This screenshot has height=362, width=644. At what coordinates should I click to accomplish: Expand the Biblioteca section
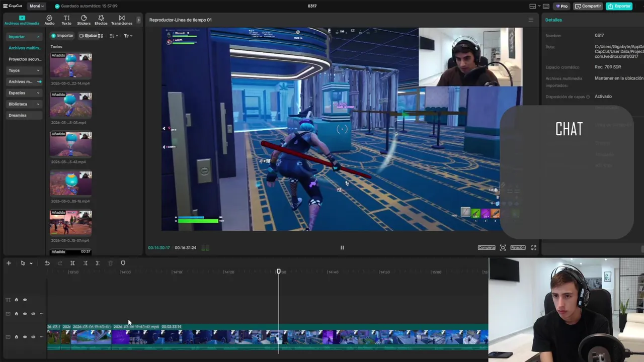tap(24, 104)
